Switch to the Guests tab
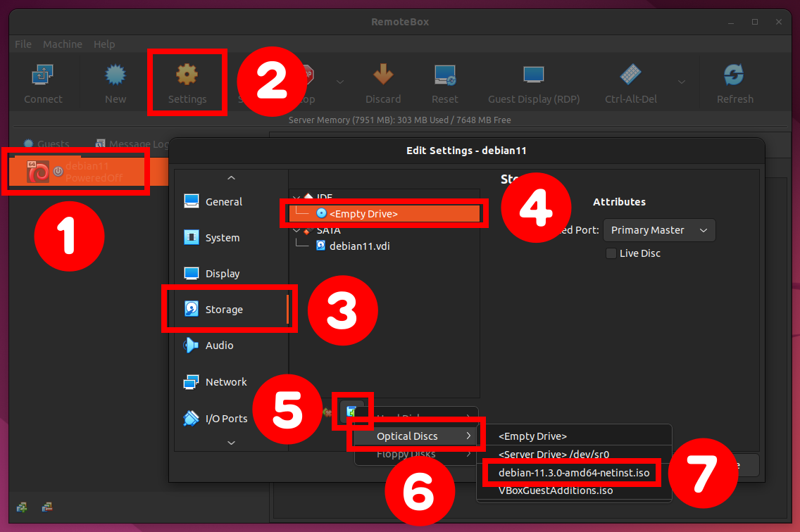The image size is (800, 532). [x=46, y=144]
